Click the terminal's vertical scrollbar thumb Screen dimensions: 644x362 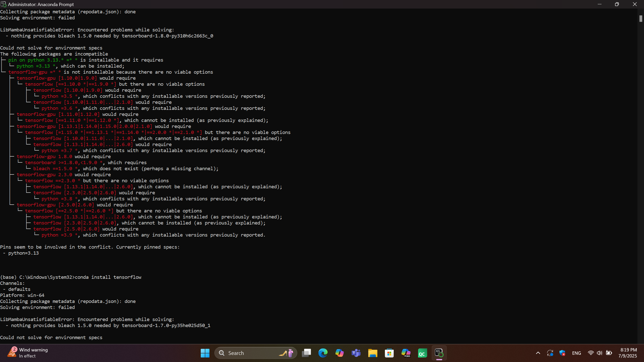point(640,19)
